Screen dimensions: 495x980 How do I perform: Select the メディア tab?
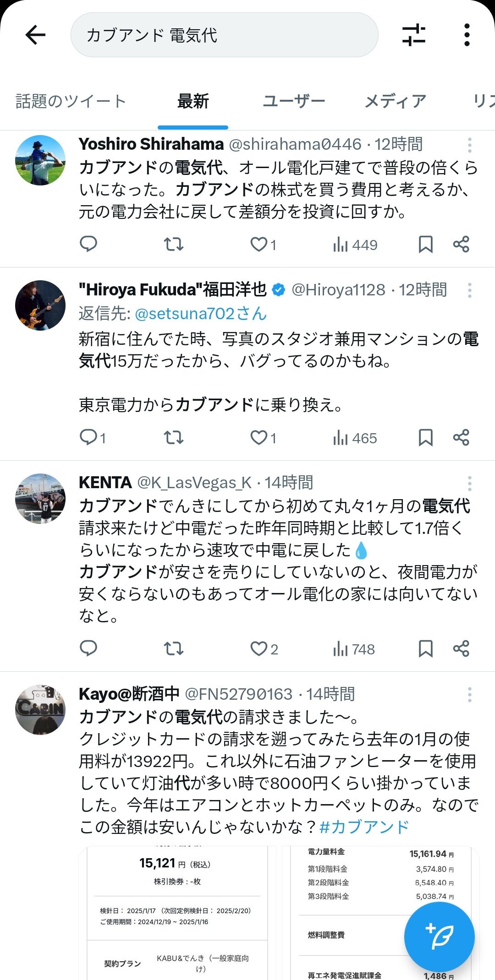tap(395, 101)
